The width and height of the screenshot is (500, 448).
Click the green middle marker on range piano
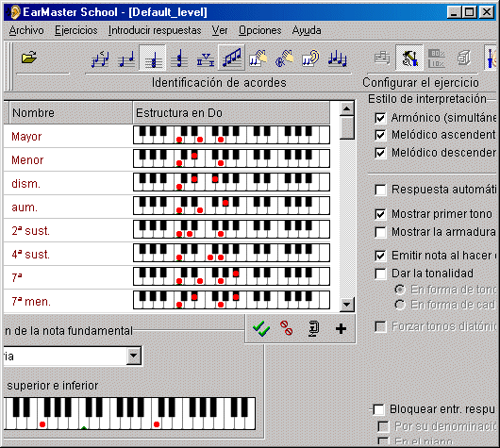click(x=84, y=427)
